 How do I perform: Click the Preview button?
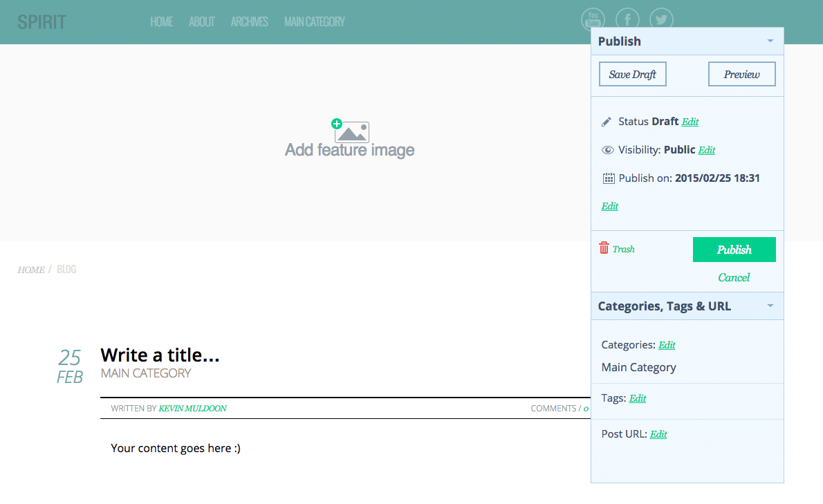click(x=741, y=74)
